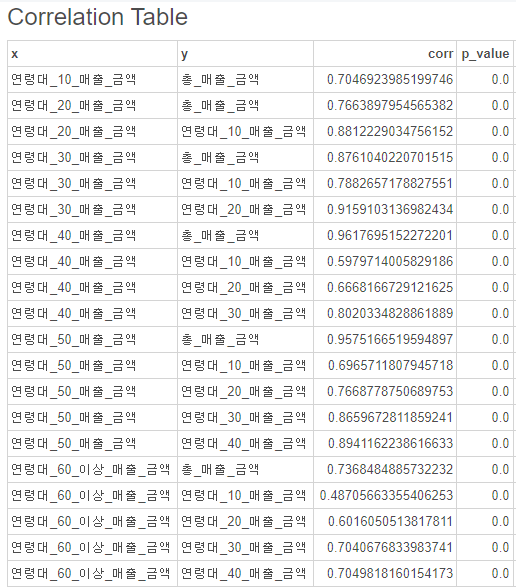516x587 pixels.
Task: Select corr value 0.9159103136982434
Action: pos(390,210)
